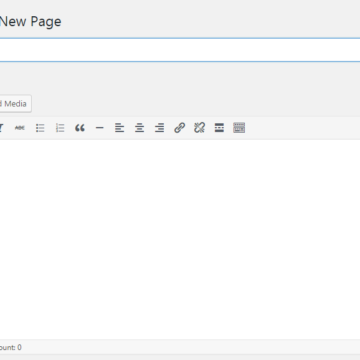Open the Add Media dialog
This screenshot has width=360, height=360.
click(15, 104)
